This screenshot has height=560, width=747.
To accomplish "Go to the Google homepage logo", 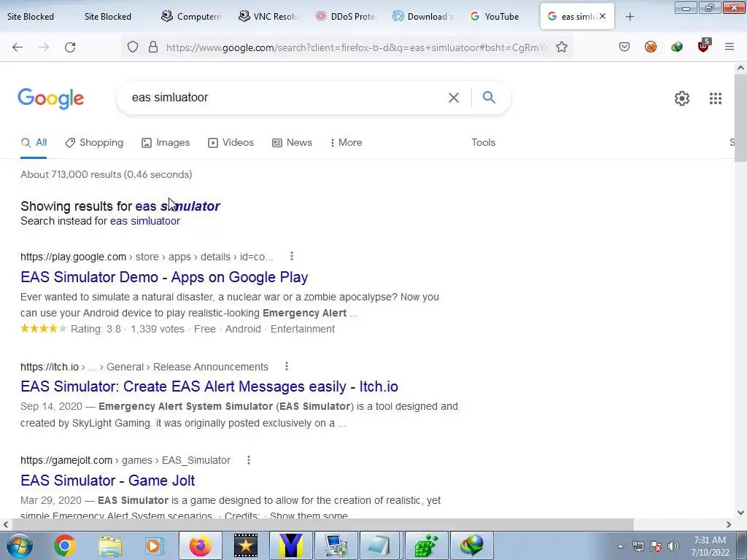I will coord(51,98).
